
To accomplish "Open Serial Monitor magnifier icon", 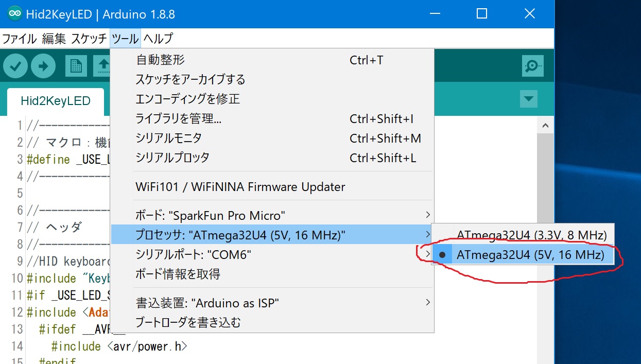I will 532,65.
